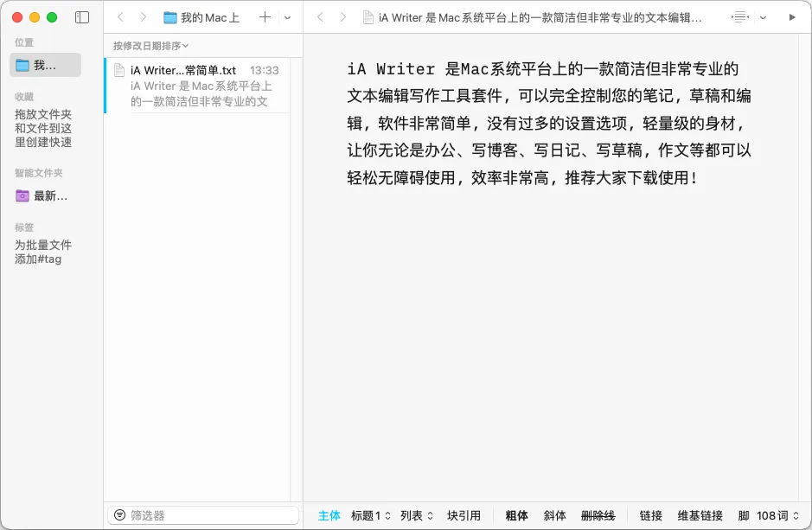Go back in the file library navigation

(x=121, y=17)
